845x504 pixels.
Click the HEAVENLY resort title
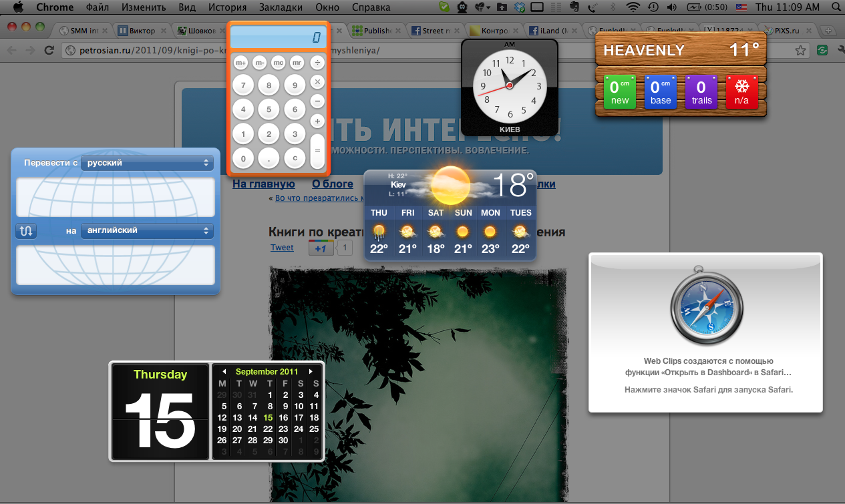click(x=644, y=50)
